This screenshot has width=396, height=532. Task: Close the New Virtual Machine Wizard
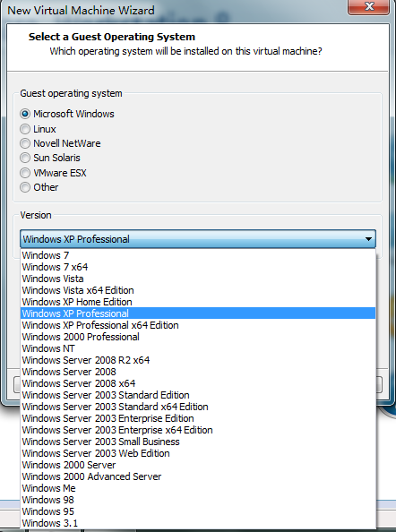(368, 6)
